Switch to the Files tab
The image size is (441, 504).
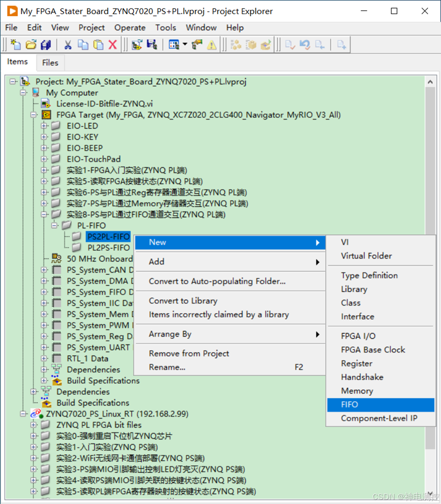point(50,63)
